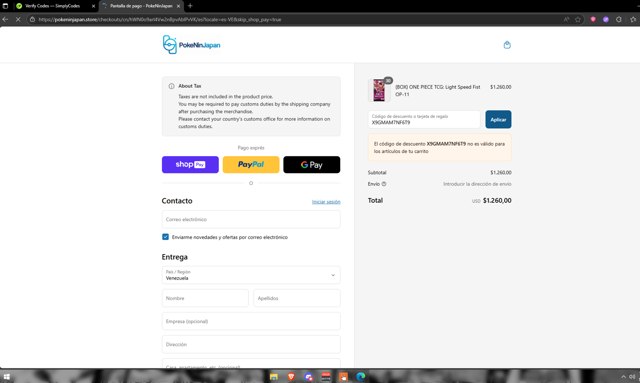Open Microsoft Edge from the taskbar
The width and height of the screenshot is (640, 383).
click(360, 376)
